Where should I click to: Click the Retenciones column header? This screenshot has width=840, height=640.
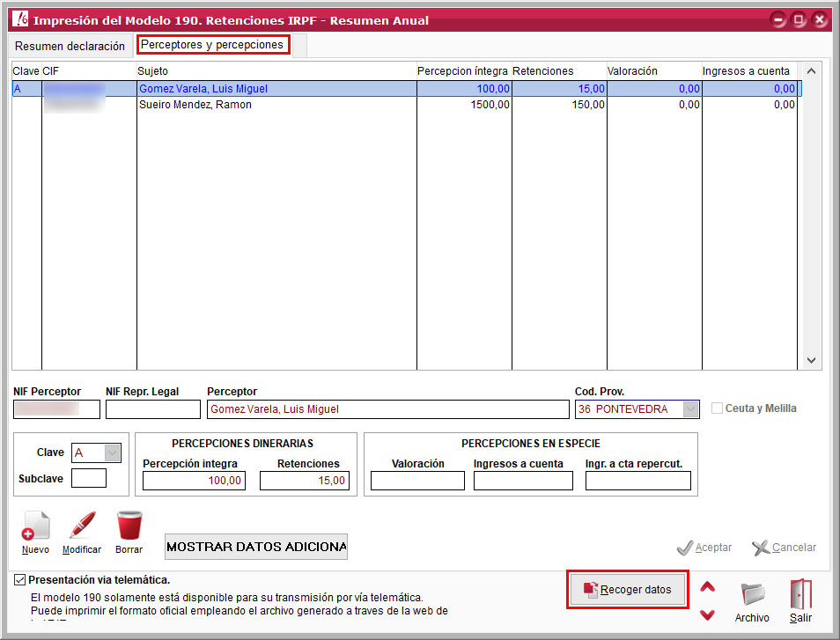click(x=559, y=71)
